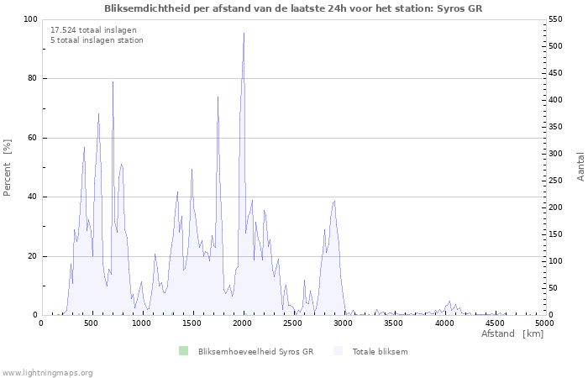The image size is (588, 378).
Task: Click the 'Bliksemhoeveelheid Syros GR' legend label
Action: (x=255, y=352)
